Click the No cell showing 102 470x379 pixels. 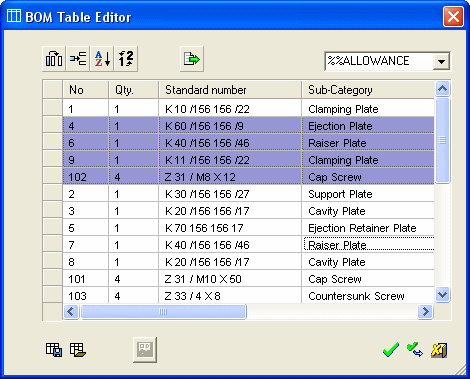86,177
